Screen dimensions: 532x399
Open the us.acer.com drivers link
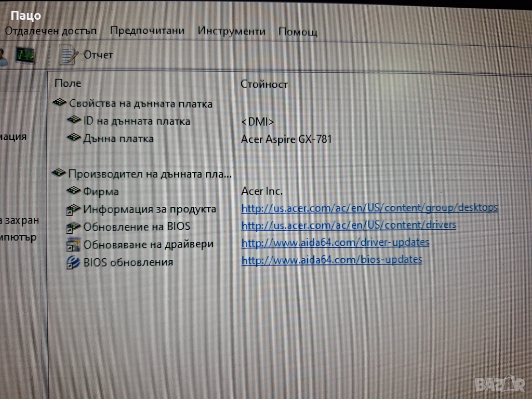click(x=349, y=225)
